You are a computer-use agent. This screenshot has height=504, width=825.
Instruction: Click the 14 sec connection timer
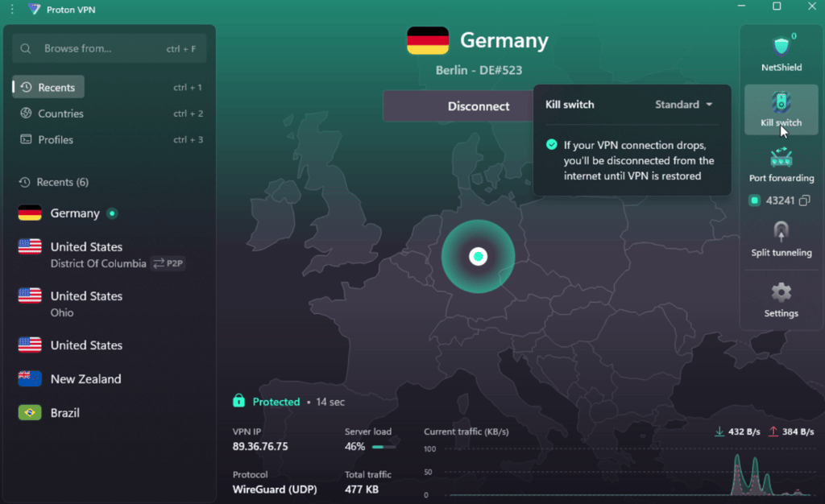pos(330,402)
